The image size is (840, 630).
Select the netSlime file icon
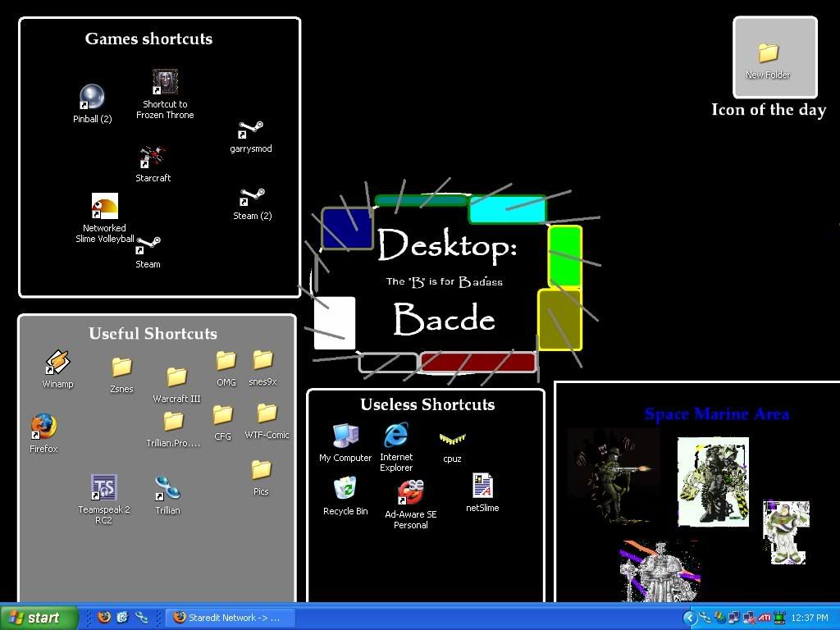pos(482,486)
